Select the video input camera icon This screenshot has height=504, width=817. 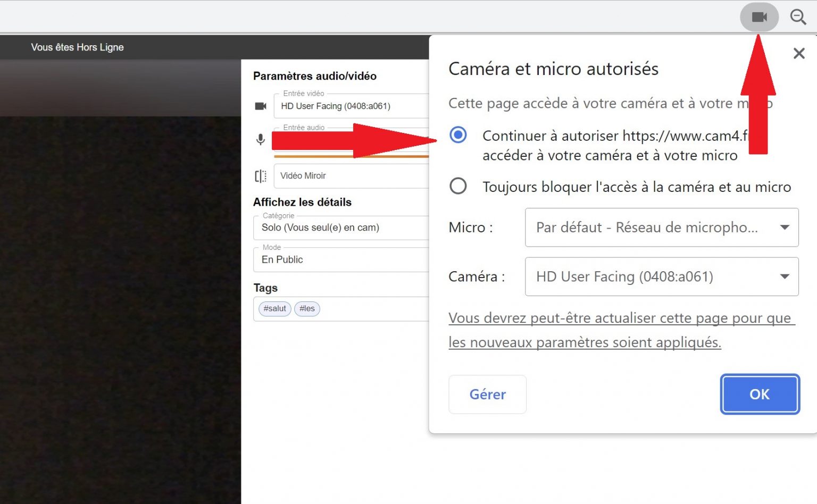click(x=260, y=106)
